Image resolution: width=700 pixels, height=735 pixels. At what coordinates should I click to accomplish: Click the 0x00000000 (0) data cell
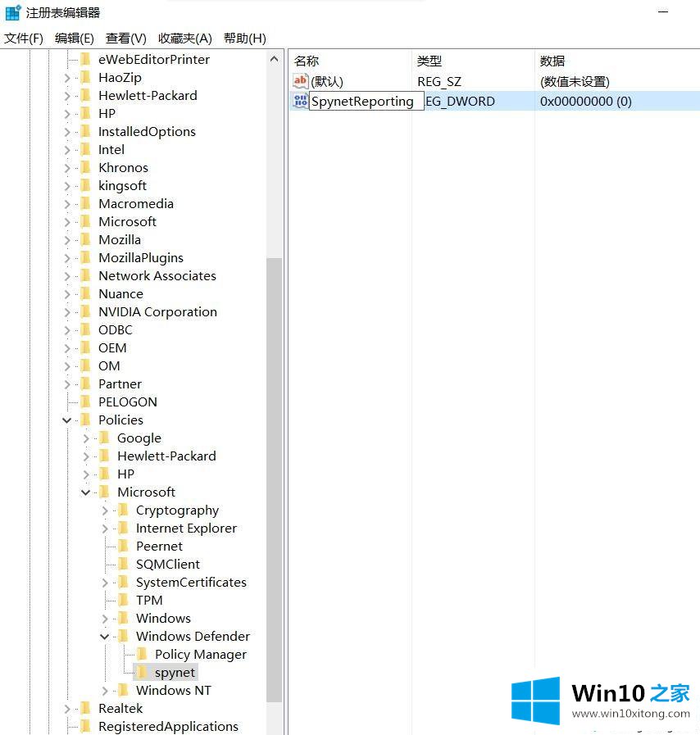click(585, 102)
